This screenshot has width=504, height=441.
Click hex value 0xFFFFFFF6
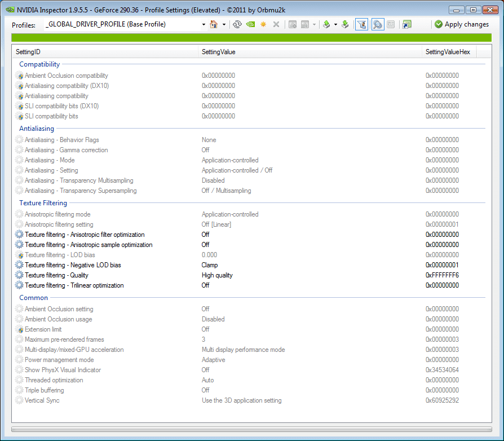coord(443,275)
